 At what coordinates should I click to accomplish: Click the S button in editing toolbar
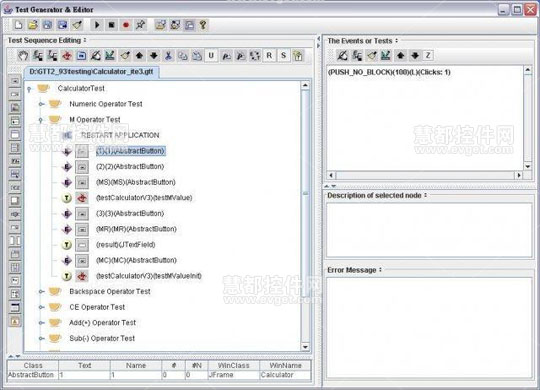283,55
